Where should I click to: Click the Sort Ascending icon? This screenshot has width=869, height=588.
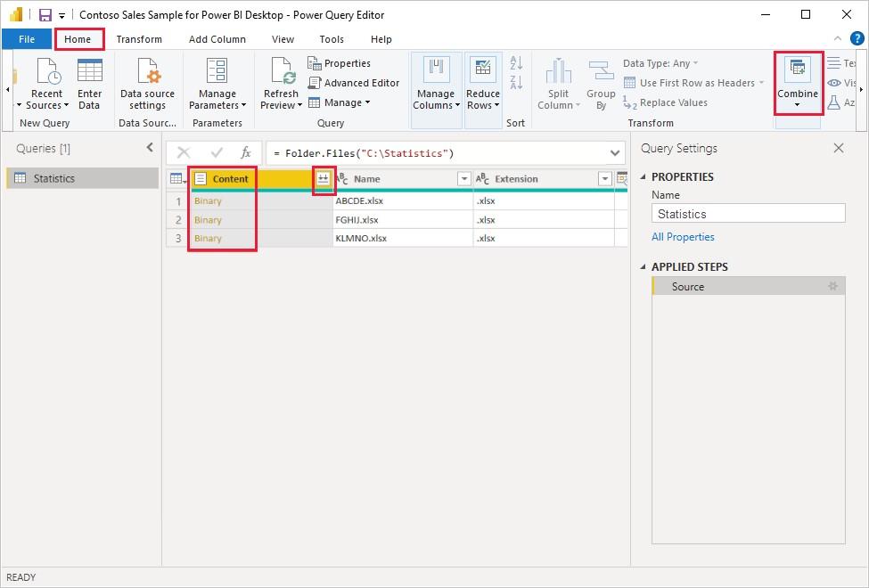pos(516,64)
